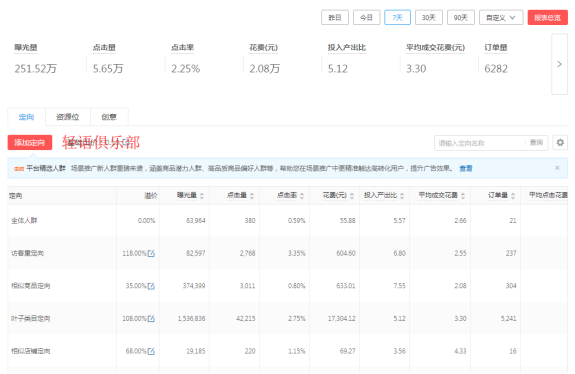Open the 自定义 date range dropdown
Image resolution: width=575 pixels, height=374 pixels.
pos(501,18)
